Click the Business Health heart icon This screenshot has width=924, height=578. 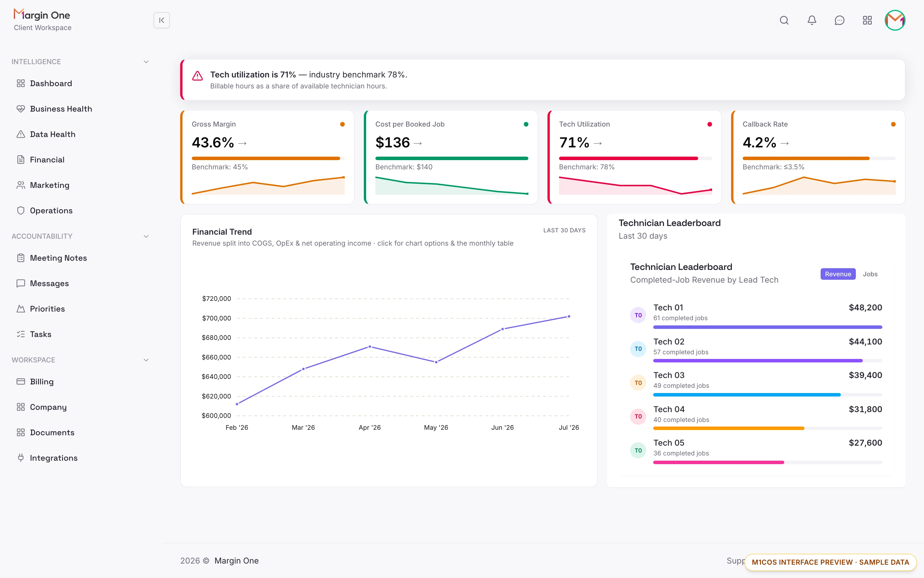coord(21,109)
